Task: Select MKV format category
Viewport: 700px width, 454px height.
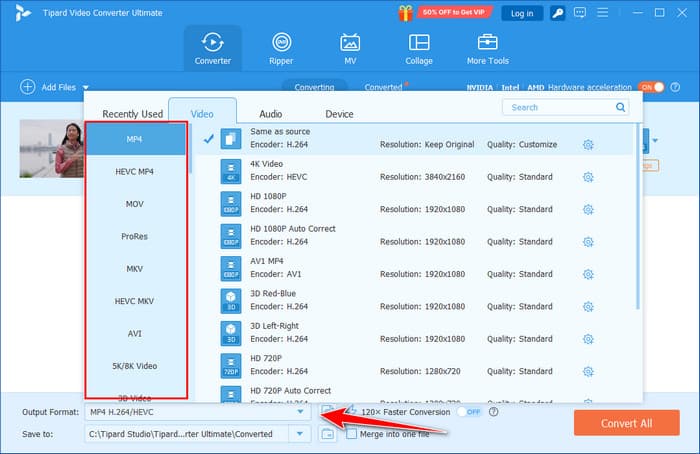Action: [x=134, y=269]
